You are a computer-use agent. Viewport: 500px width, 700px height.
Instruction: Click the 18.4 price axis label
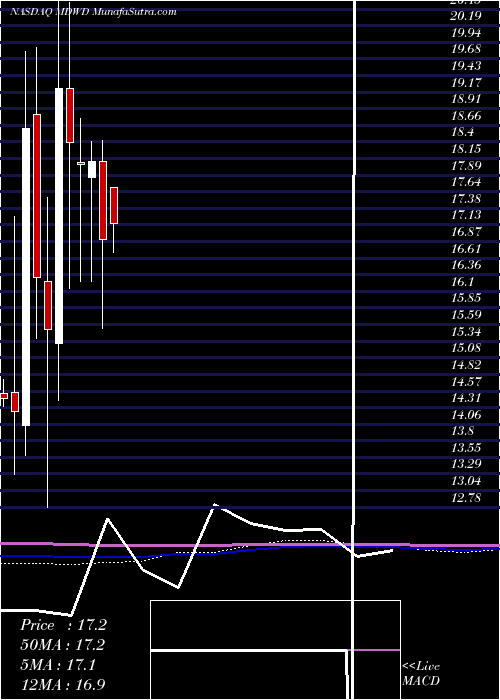pos(463,133)
